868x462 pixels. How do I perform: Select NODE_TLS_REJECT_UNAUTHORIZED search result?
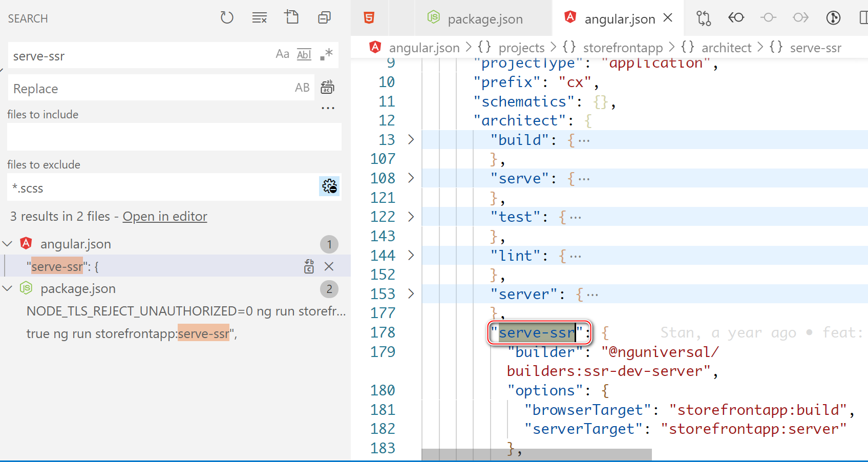coord(186,311)
